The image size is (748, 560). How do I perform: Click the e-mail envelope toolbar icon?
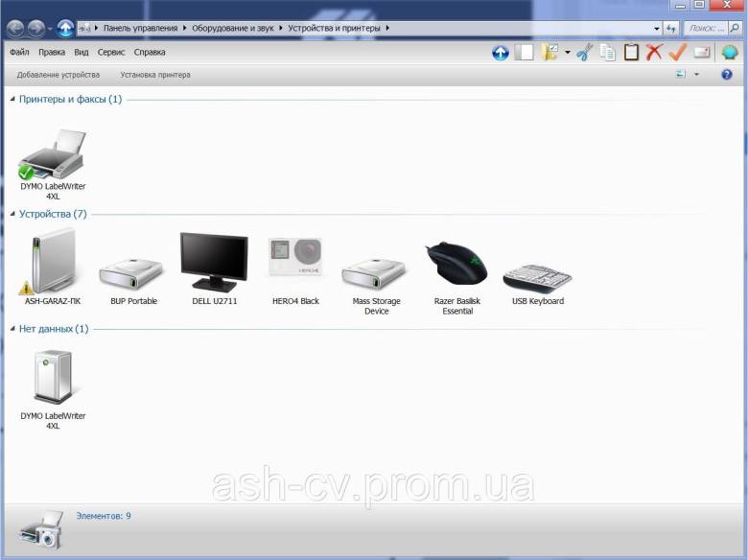(702, 52)
